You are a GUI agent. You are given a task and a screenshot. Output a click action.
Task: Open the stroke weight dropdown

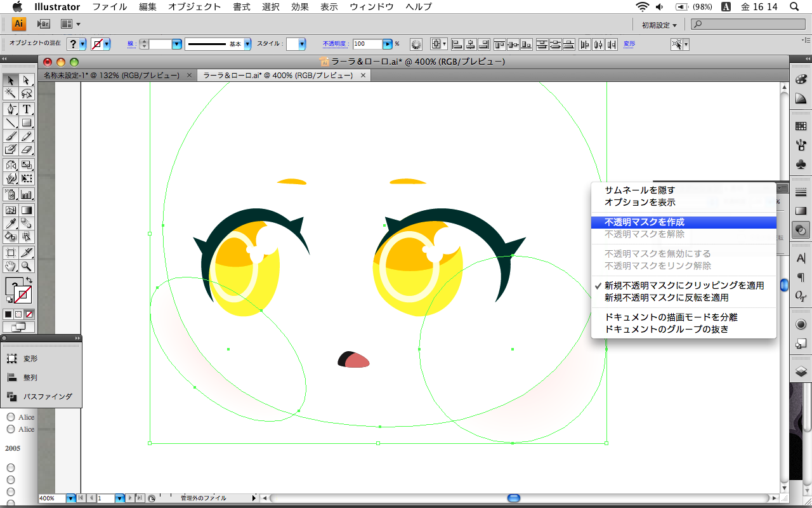pos(176,44)
